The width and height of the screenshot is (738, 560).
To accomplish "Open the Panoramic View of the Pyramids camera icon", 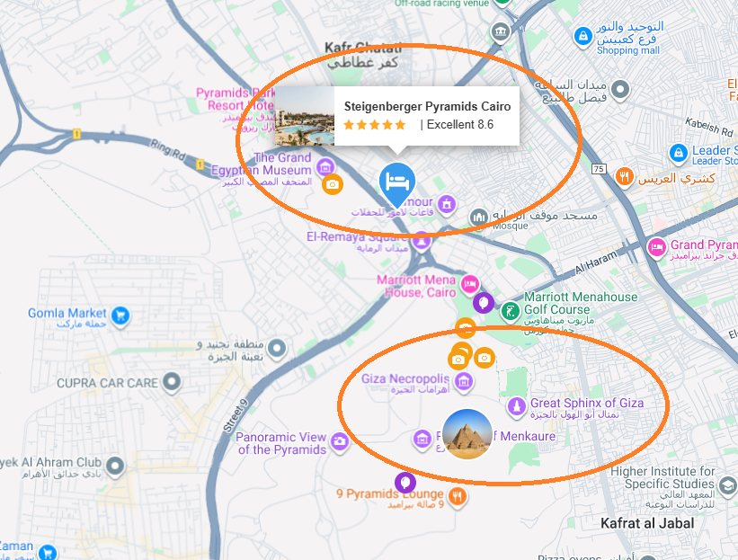I will click(x=340, y=441).
